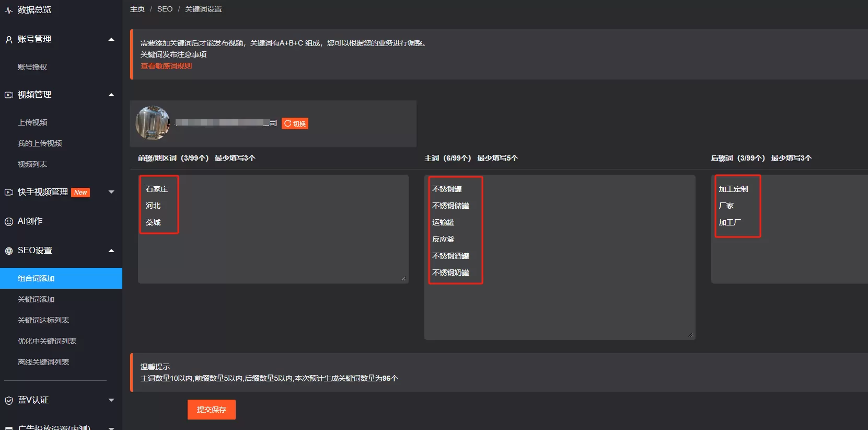Go to 主页 in the breadcrumb
The width and height of the screenshot is (868, 430).
[x=137, y=9]
